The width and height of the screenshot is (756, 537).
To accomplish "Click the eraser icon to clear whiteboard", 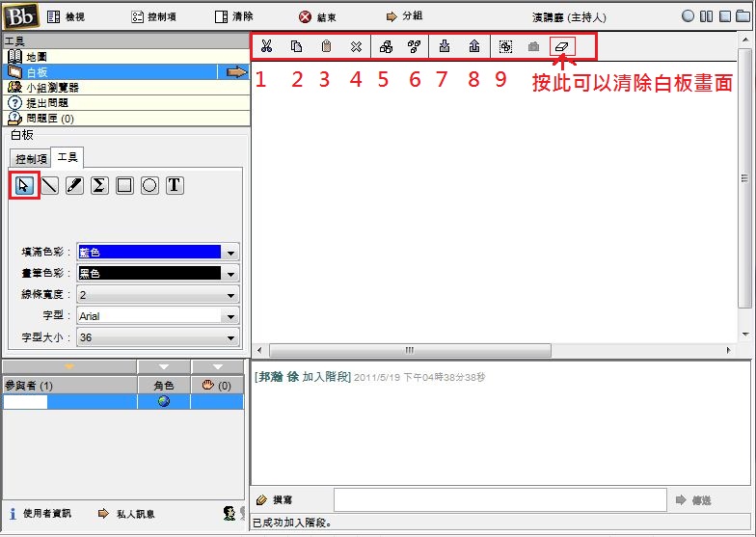I will point(563,46).
